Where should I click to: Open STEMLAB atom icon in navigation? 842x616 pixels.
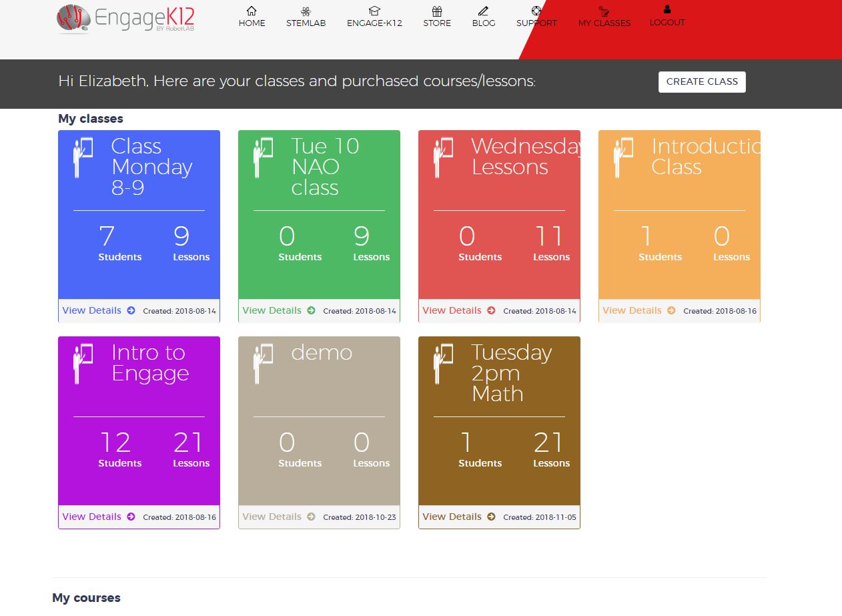point(306,11)
